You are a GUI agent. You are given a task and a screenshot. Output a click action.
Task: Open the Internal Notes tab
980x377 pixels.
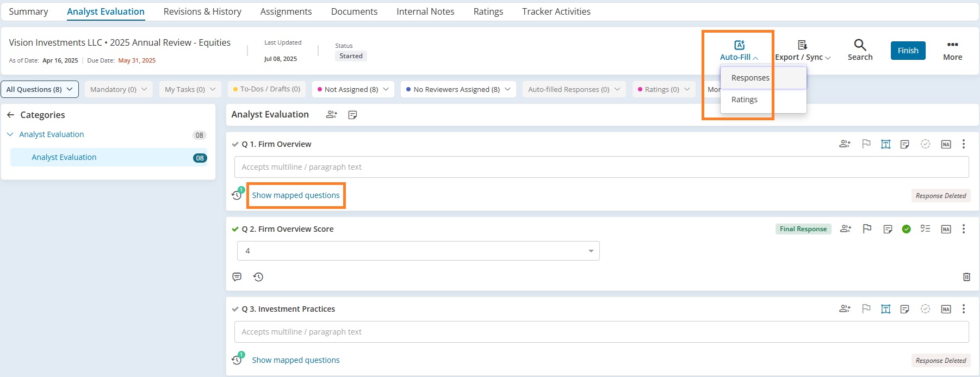(425, 11)
